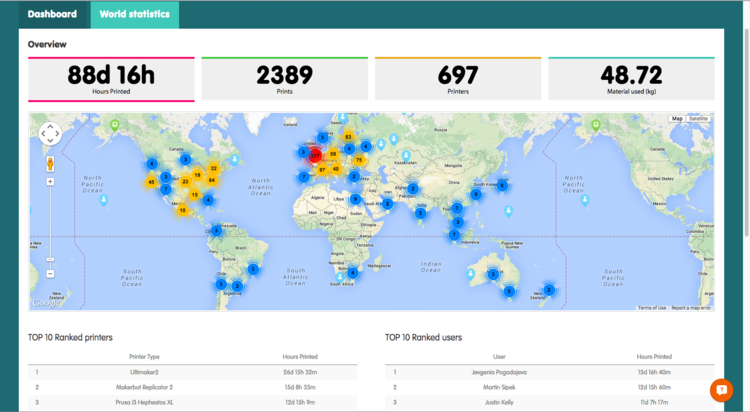750x412 pixels.
Task: Click the map pan control
Action: pyautogui.click(x=50, y=135)
